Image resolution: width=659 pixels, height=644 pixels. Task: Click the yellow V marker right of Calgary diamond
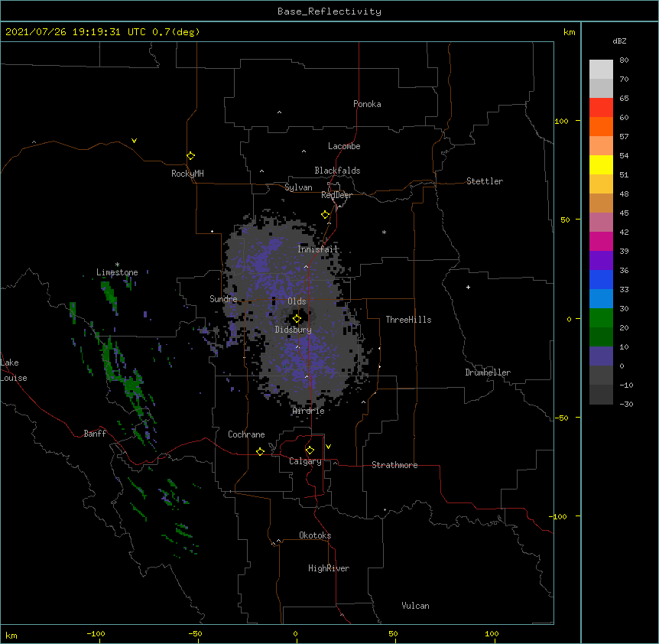pyautogui.click(x=328, y=447)
